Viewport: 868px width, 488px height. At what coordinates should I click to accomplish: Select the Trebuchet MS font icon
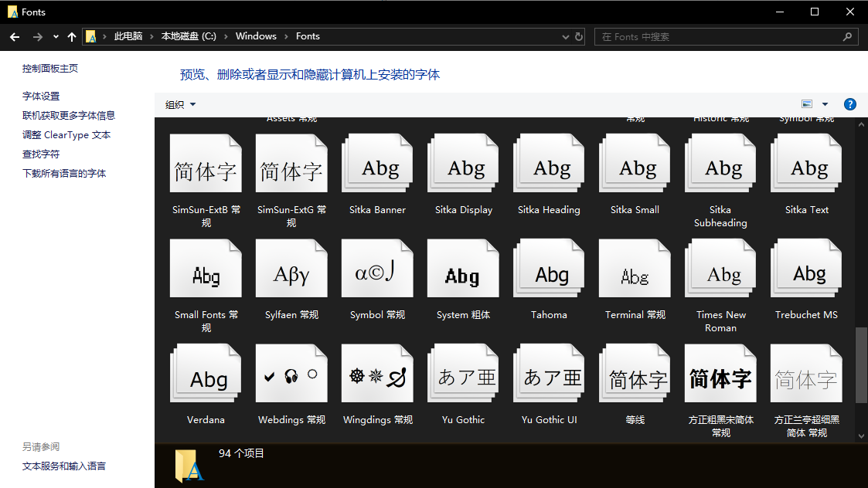(807, 269)
